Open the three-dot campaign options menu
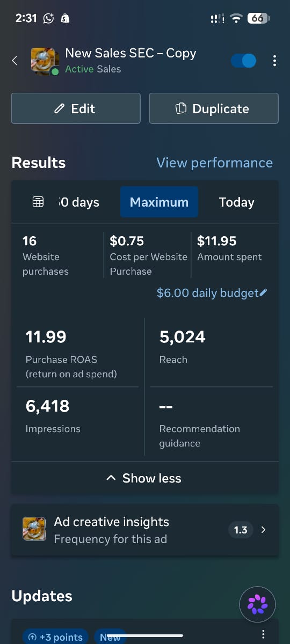 [274, 61]
